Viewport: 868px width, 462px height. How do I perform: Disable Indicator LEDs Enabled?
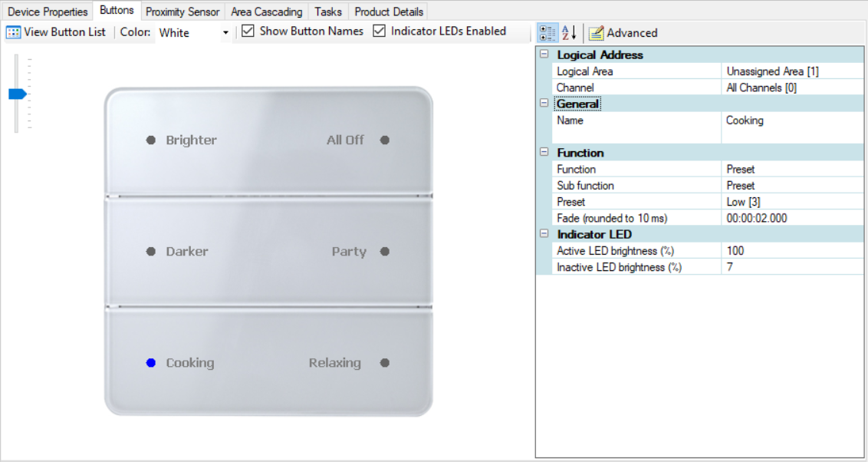pos(378,31)
